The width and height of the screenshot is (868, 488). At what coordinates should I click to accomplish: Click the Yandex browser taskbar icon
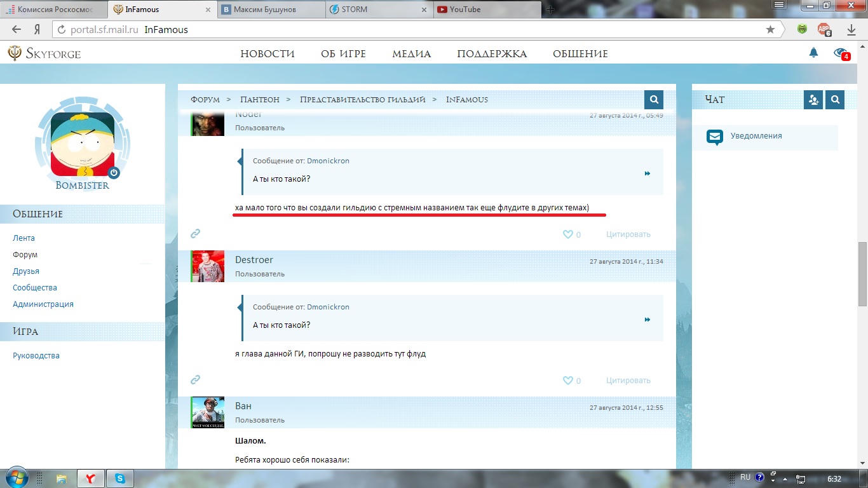91,478
